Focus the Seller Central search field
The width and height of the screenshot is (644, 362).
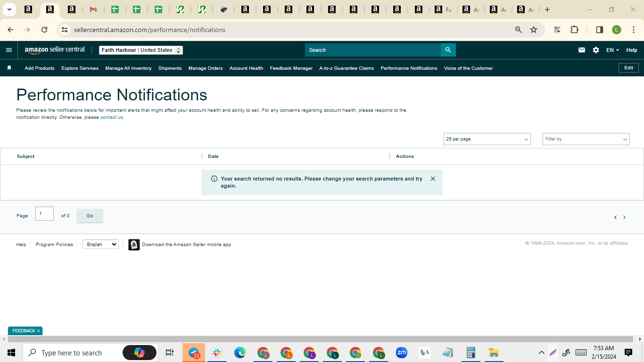373,50
